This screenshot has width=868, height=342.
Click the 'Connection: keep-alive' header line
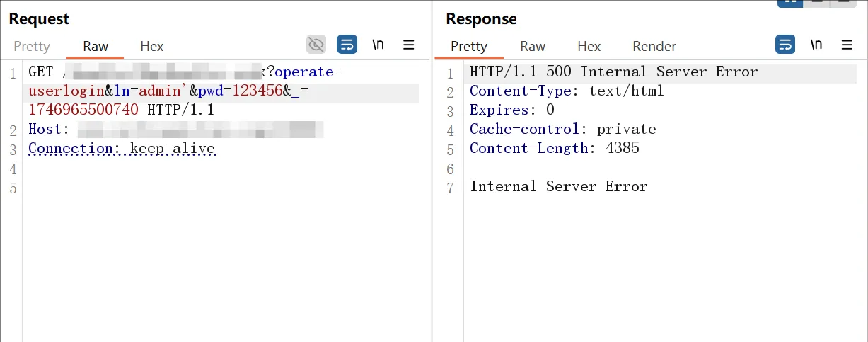[122, 148]
